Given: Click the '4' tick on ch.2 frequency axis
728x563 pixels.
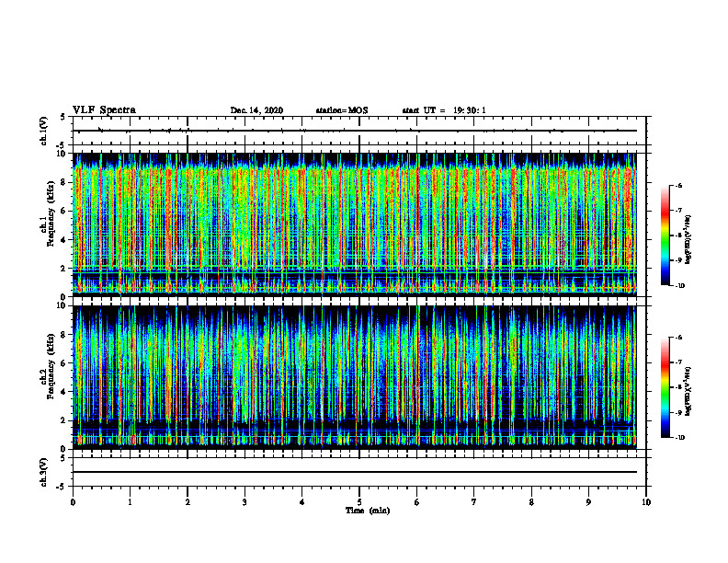Looking at the screenshot, I should (64, 392).
